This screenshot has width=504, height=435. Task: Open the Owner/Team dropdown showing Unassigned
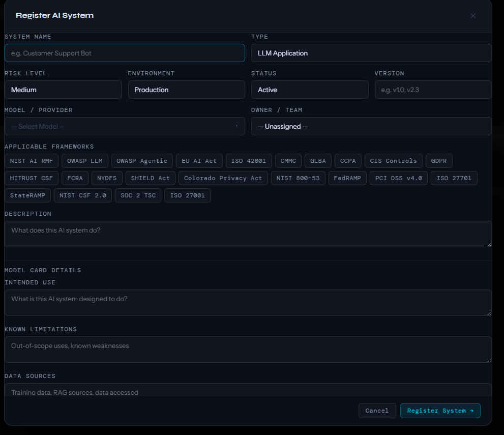[x=371, y=126]
